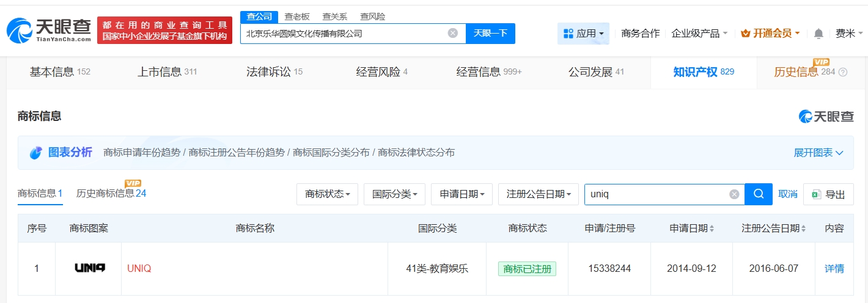The height and width of the screenshot is (303, 868).
Task: Click the UNIQ trademark logo thumbnail
Action: point(89,268)
